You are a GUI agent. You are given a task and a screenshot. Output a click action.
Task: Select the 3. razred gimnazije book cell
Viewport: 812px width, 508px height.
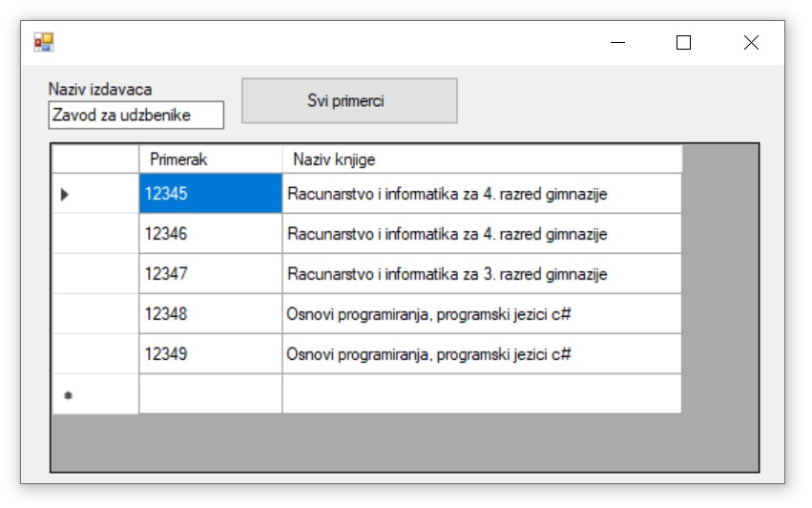coord(482,274)
